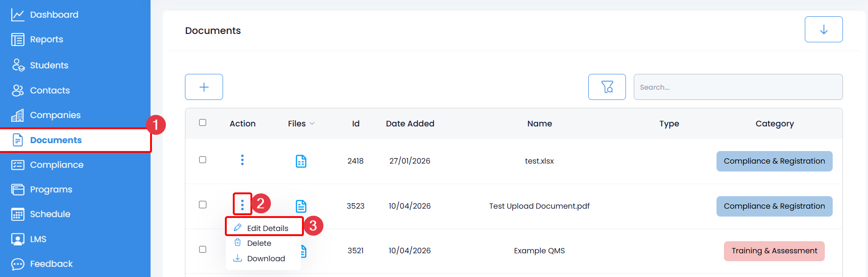Image resolution: width=868 pixels, height=277 pixels.
Task: Sort by the Date Added column header
Action: click(410, 124)
